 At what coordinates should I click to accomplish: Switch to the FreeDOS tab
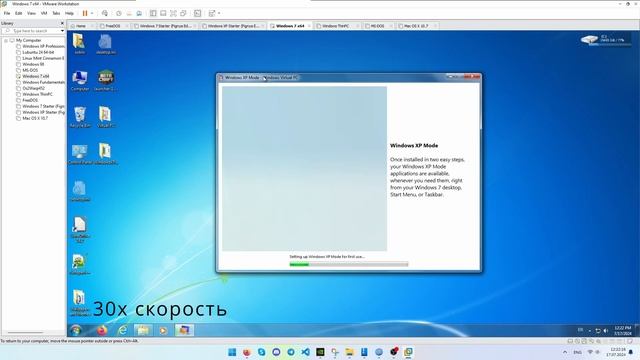pos(113,26)
